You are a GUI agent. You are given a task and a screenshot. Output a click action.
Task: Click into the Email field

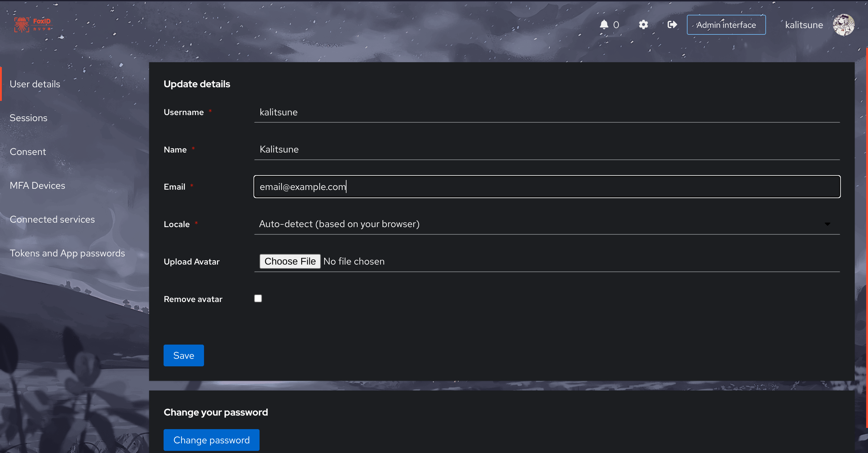pyautogui.click(x=547, y=187)
